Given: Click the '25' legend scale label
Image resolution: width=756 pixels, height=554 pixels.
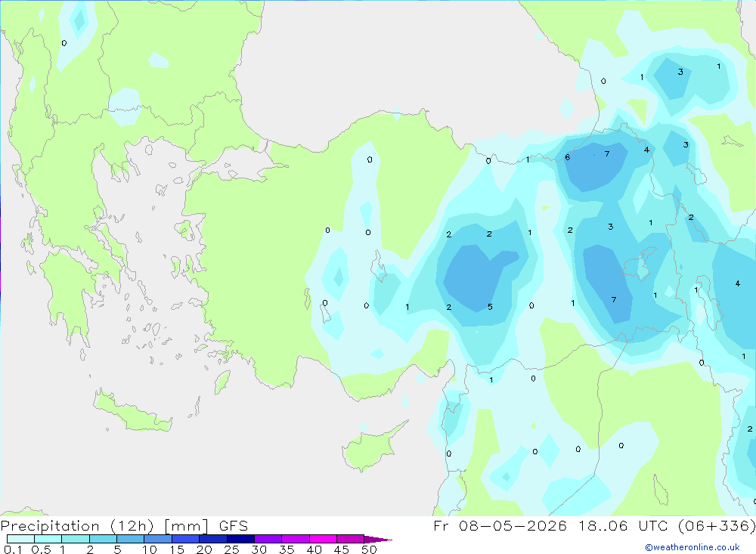Looking at the screenshot, I should [232, 549].
